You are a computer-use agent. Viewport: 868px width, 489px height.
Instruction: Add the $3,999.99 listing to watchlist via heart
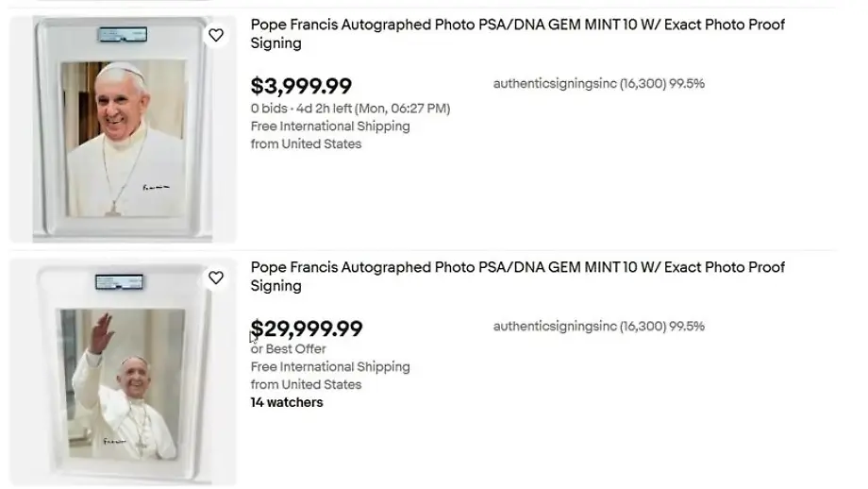pos(216,36)
